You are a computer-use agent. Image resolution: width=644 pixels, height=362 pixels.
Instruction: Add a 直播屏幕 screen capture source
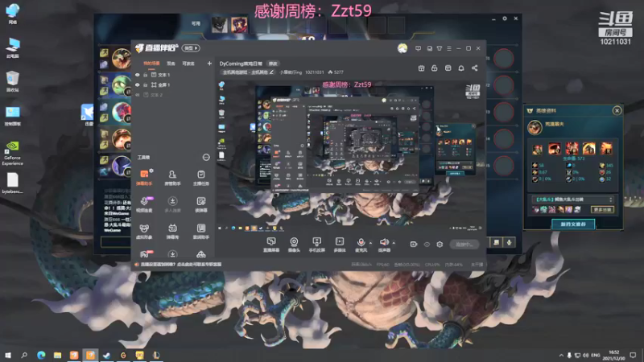coord(271,245)
